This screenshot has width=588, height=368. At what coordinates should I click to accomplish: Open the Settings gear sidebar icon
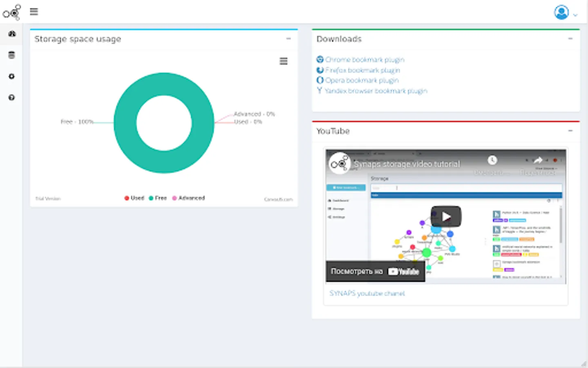pyautogui.click(x=12, y=76)
